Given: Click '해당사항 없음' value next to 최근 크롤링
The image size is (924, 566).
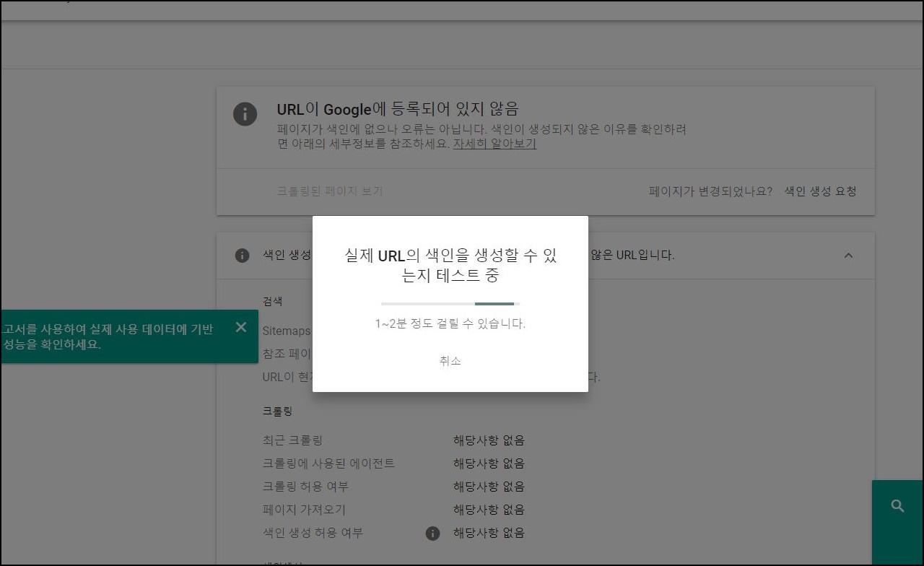Looking at the screenshot, I should [x=489, y=440].
